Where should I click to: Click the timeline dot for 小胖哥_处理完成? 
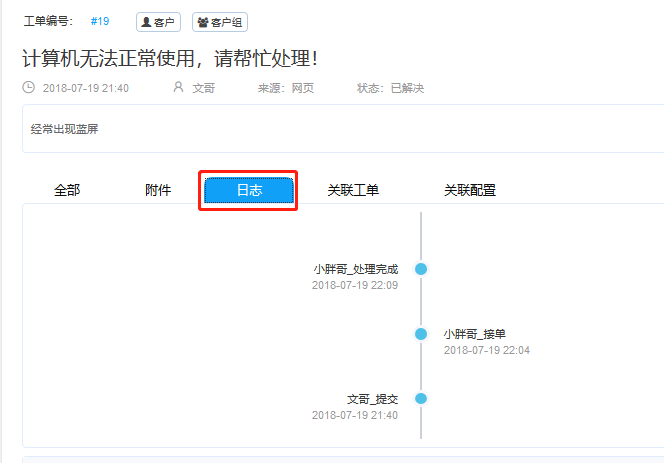(421, 269)
